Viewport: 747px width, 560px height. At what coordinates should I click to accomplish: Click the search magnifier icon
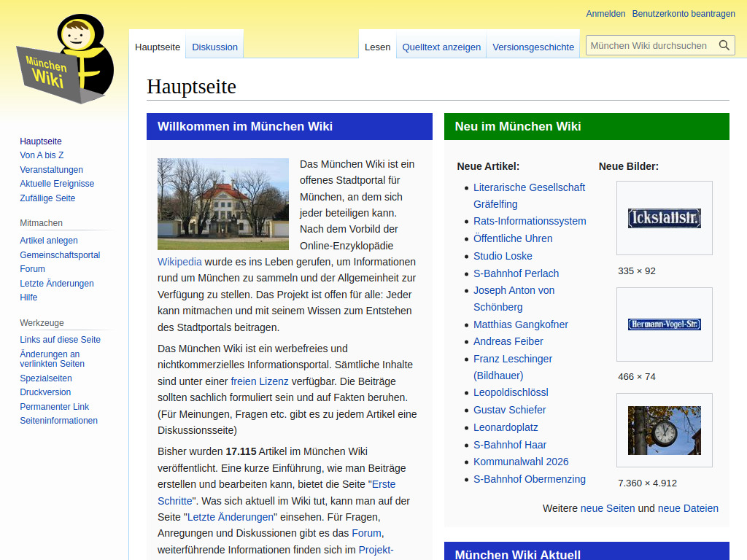pos(724,44)
